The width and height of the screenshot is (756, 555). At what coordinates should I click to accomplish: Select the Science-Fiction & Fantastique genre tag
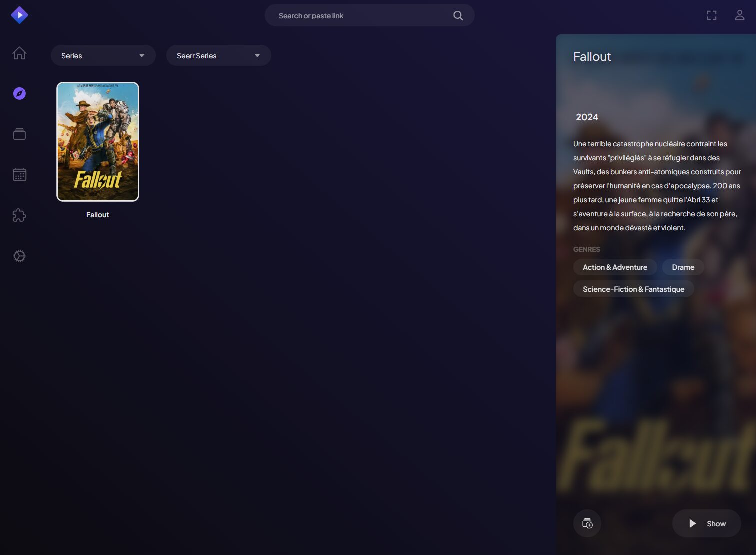tap(633, 289)
